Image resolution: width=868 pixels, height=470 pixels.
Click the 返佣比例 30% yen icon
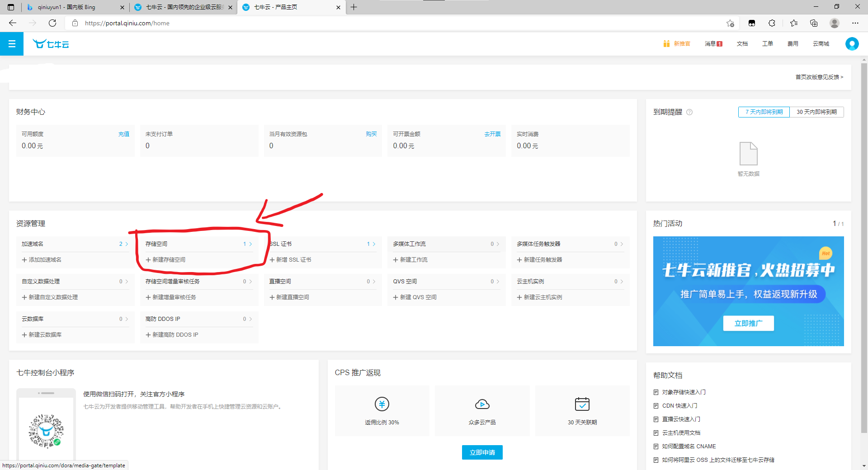pos(382,404)
